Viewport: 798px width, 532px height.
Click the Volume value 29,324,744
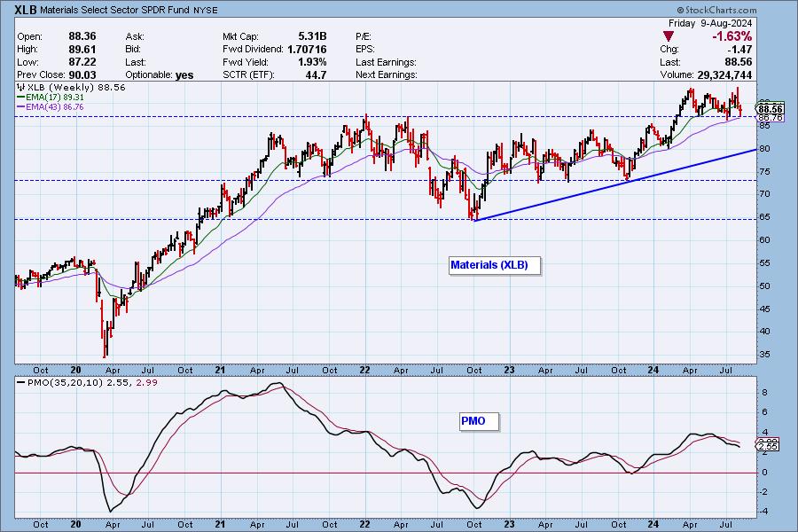point(724,74)
